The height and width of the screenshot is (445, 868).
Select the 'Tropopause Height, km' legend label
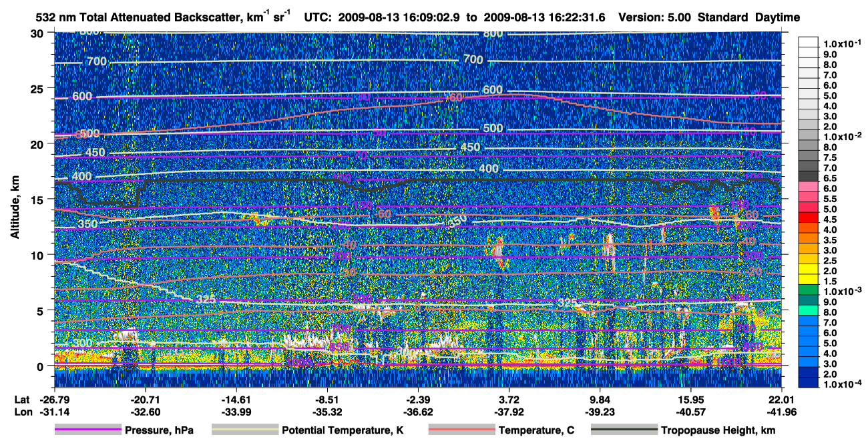point(718,430)
